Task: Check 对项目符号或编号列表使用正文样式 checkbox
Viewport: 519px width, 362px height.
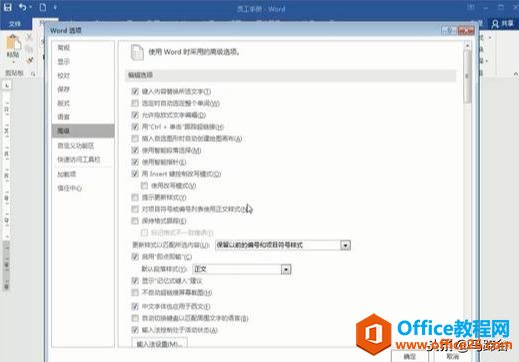Action: tap(135, 209)
